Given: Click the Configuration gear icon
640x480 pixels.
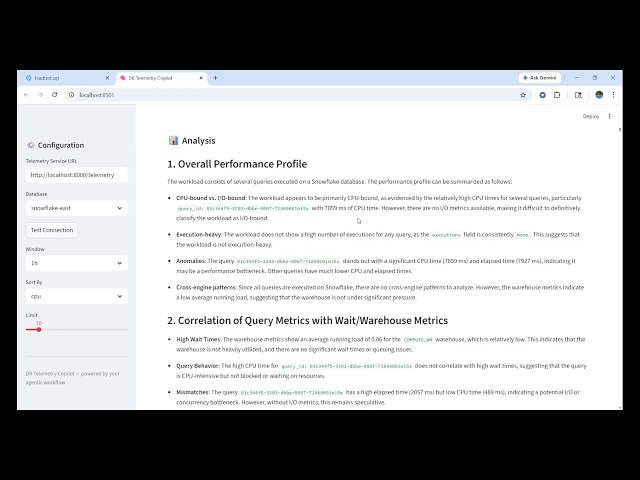Looking at the screenshot, I should coord(31,145).
